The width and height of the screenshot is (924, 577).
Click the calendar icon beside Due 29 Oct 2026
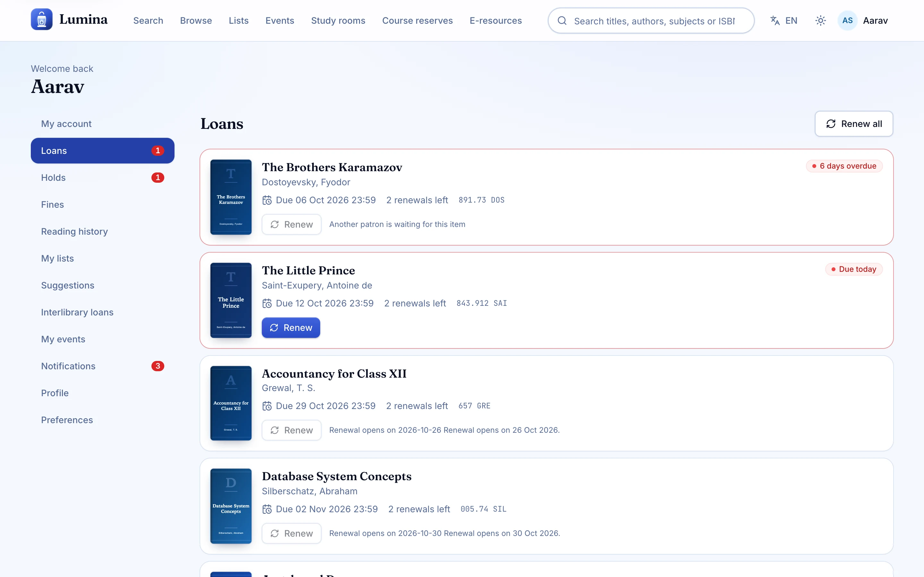(267, 406)
